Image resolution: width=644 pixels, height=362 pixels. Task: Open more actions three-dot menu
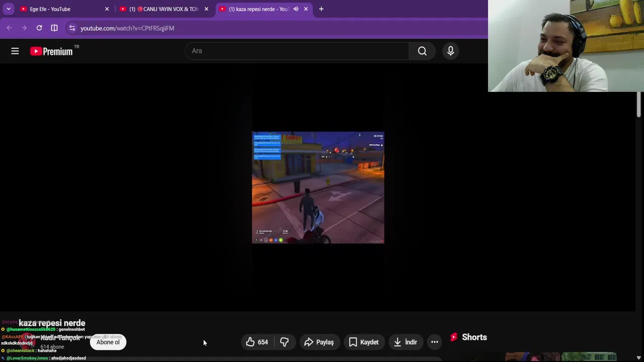[x=434, y=342]
